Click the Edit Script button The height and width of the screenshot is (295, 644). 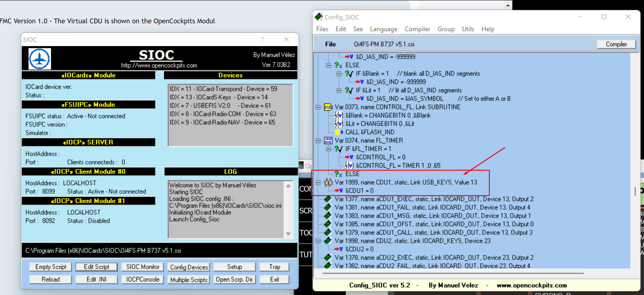[97, 267]
